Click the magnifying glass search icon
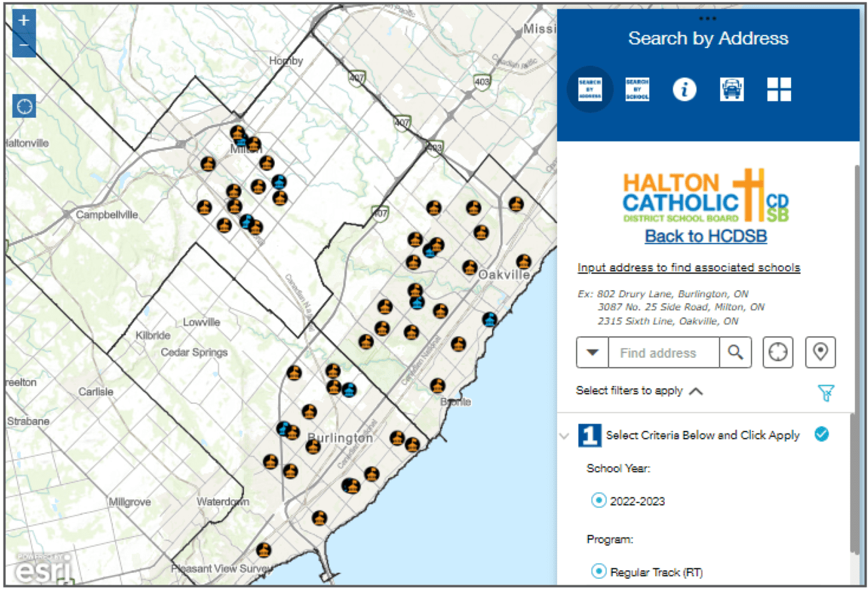This screenshot has height=592, width=868. [736, 353]
